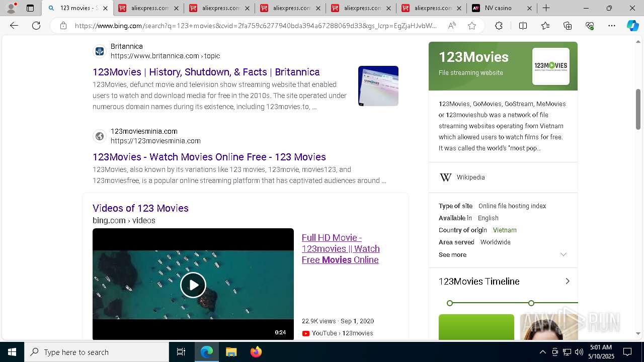The image size is (644, 362).
Task: Expand See more site details
Action: pos(503,255)
